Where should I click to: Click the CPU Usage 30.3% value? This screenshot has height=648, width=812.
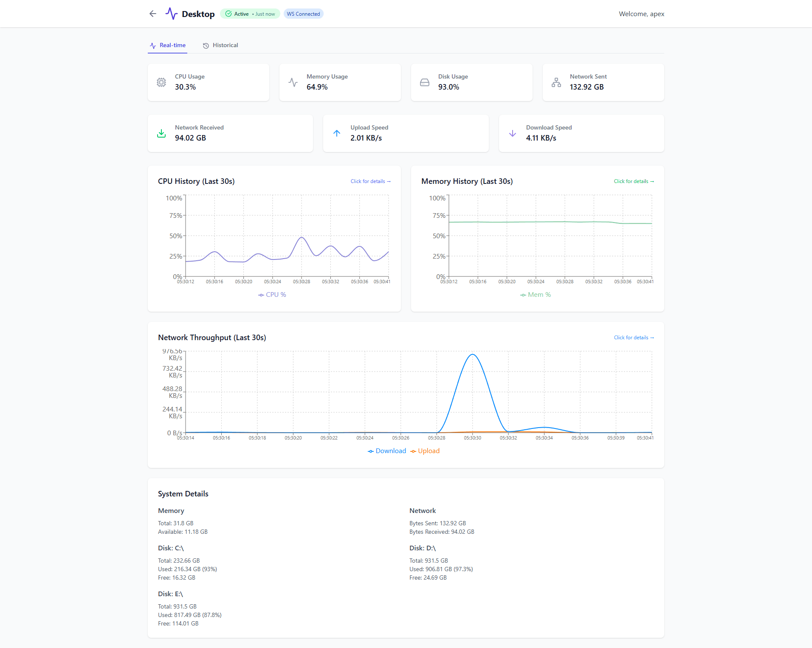point(185,87)
